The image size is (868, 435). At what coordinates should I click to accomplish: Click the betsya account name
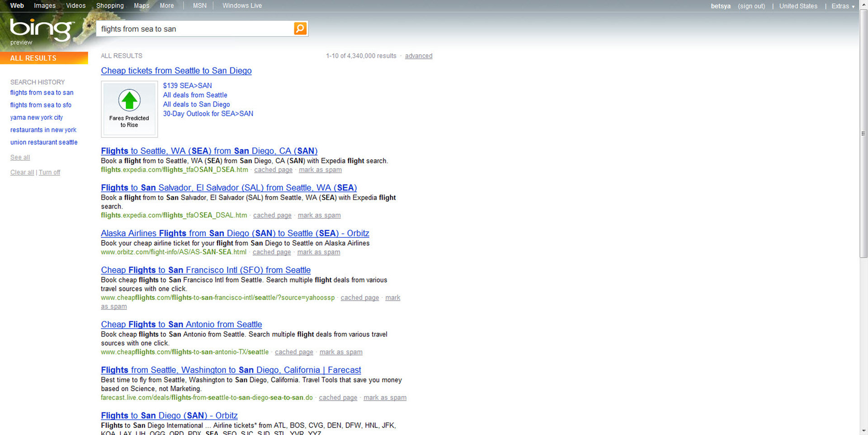tap(721, 6)
